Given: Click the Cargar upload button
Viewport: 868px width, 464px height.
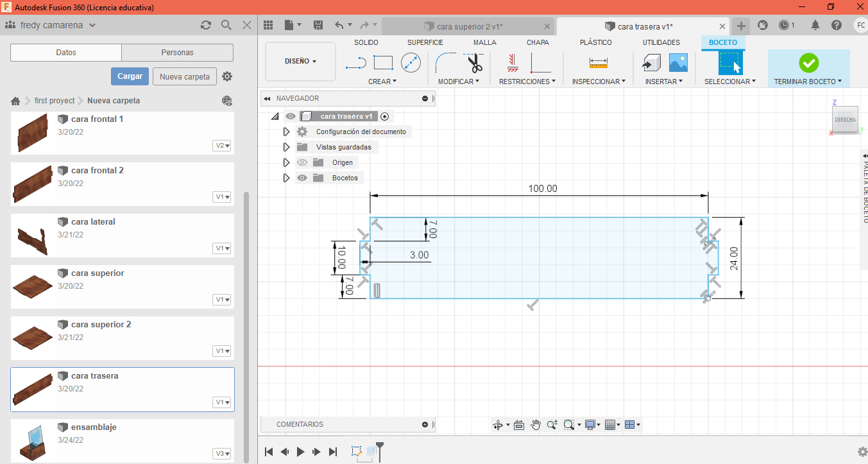Looking at the screenshot, I should 130,76.
